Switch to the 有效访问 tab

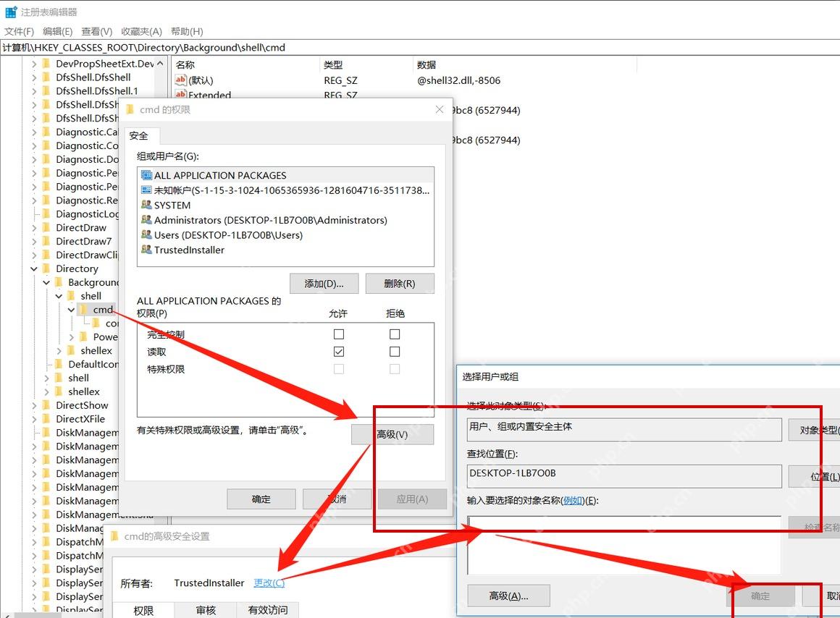[268, 610]
